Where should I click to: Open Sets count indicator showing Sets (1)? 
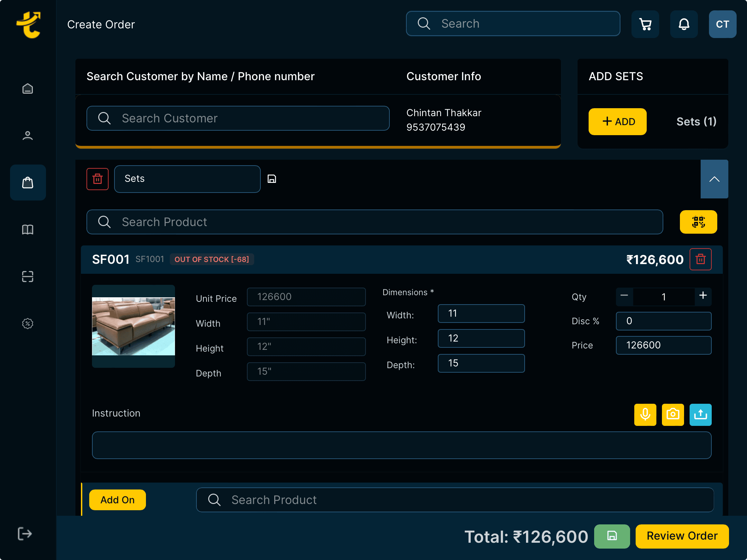697,122
